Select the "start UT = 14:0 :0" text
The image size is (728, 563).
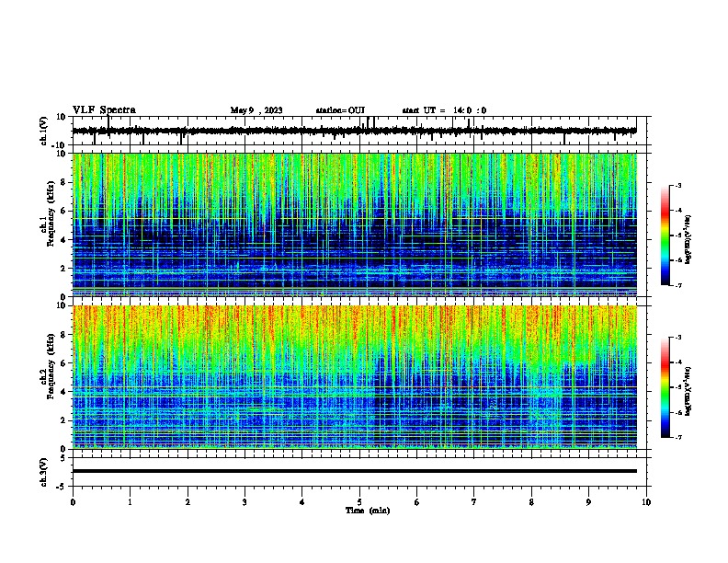coord(444,110)
